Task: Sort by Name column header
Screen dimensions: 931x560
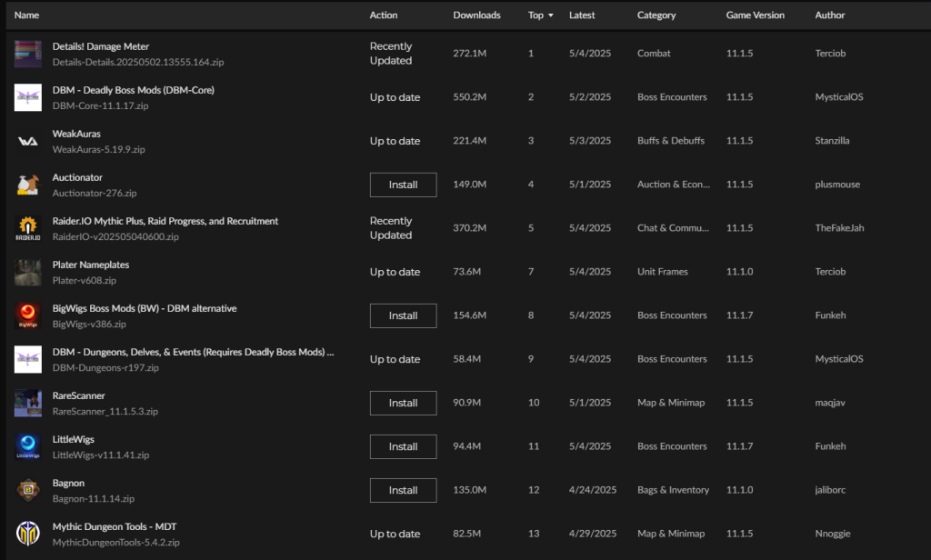Action: click(x=26, y=15)
